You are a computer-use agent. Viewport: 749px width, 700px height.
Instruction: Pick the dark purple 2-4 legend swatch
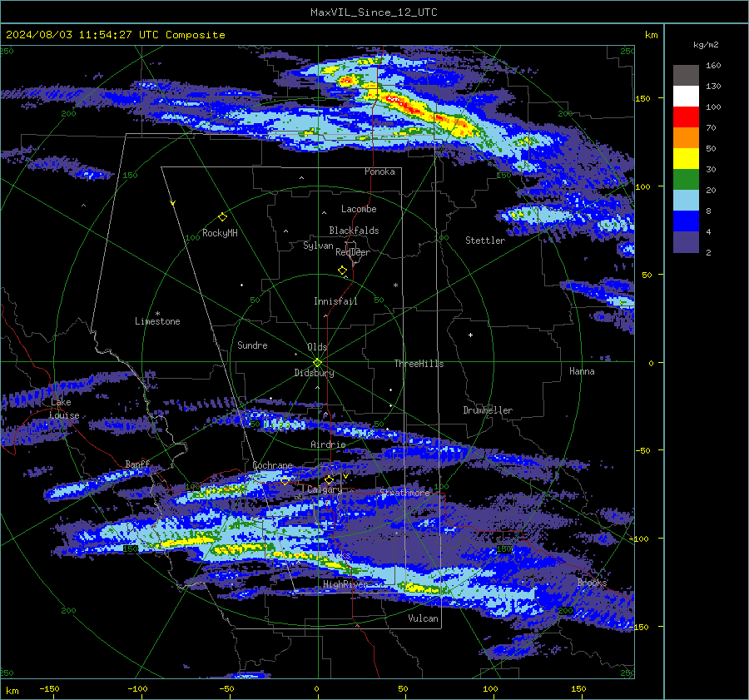(x=686, y=241)
